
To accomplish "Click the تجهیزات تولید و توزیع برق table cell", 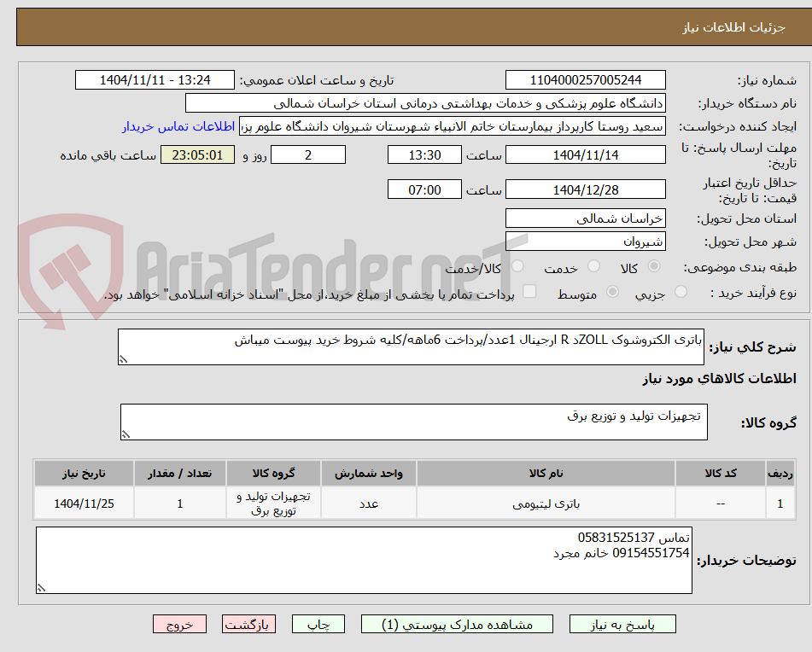I will (273, 504).
